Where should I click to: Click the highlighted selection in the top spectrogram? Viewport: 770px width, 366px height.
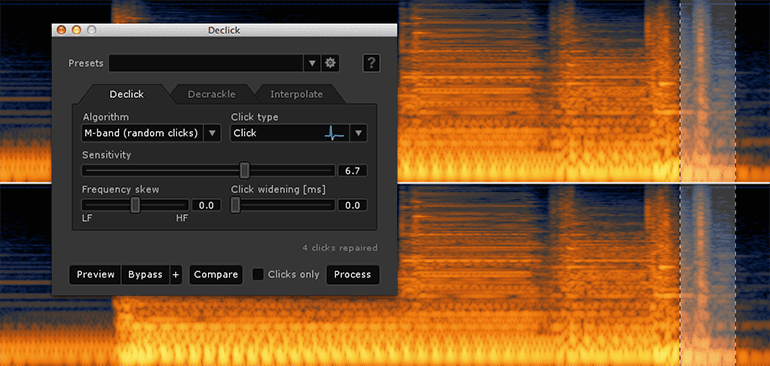(x=708, y=91)
